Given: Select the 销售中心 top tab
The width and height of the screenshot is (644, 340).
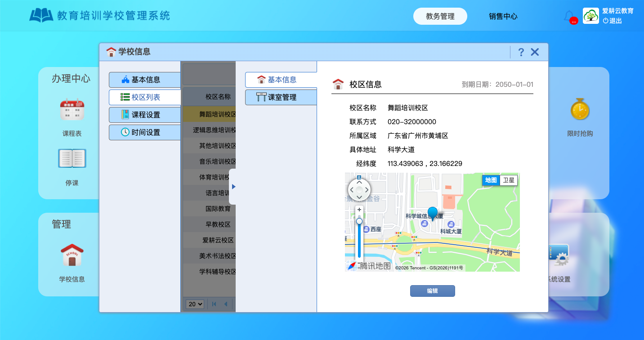Looking at the screenshot, I should click(503, 16).
